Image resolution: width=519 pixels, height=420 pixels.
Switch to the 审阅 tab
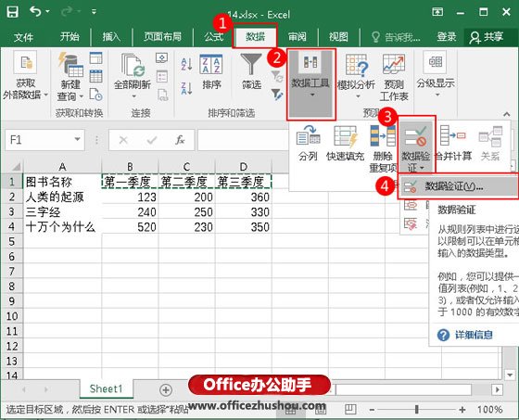(x=297, y=36)
